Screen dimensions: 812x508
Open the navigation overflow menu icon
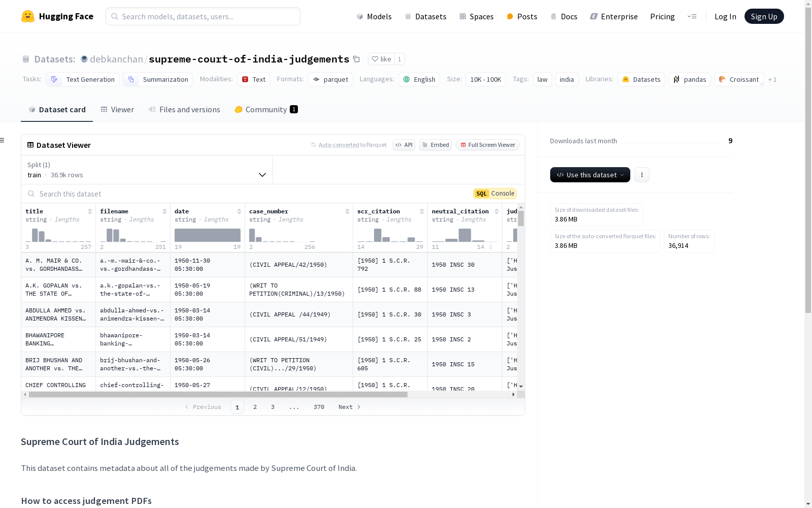[692, 16]
